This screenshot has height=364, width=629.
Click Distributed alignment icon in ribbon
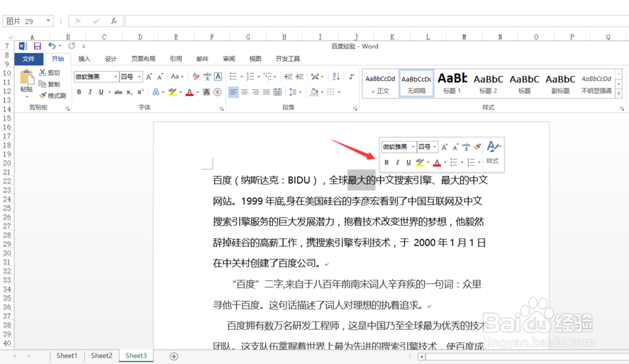pos(277,92)
